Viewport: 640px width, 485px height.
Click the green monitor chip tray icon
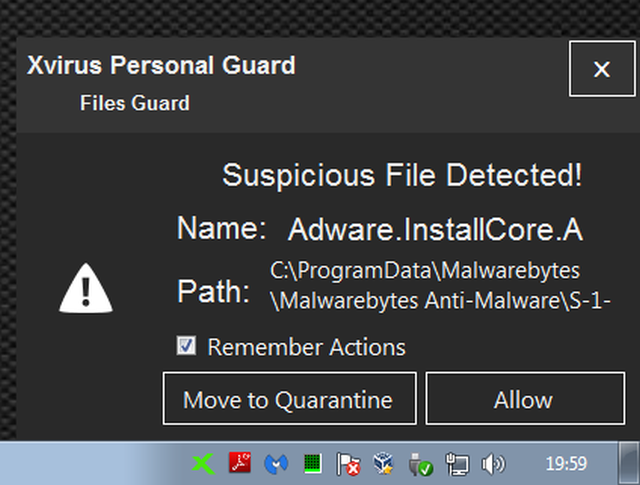311,464
